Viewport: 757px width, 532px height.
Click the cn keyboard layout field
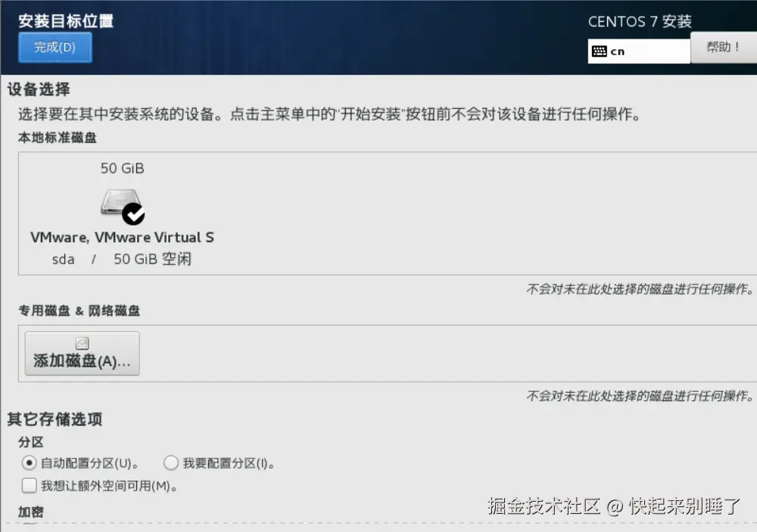639,51
